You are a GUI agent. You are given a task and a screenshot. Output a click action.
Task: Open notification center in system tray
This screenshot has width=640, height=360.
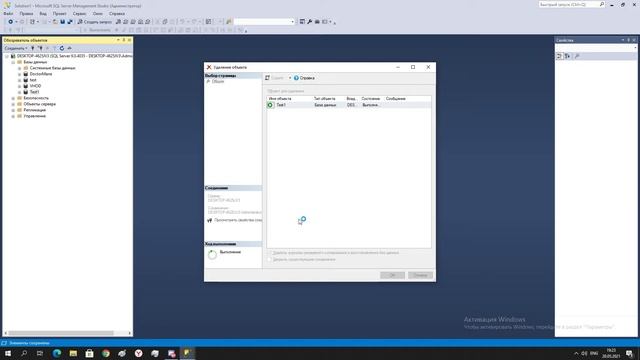pos(629,353)
